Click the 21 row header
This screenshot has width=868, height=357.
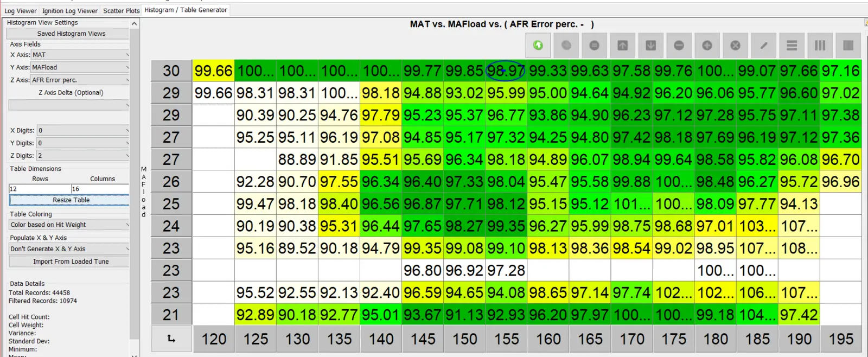[171, 315]
